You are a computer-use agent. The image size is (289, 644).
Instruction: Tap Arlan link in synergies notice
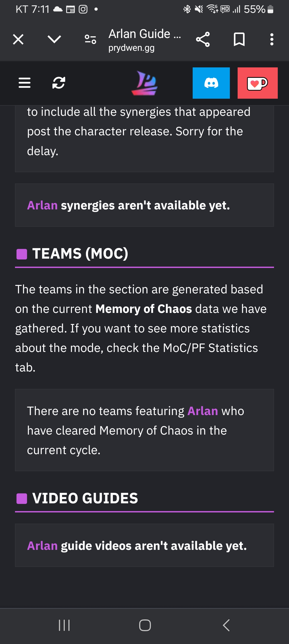[42, 205]
